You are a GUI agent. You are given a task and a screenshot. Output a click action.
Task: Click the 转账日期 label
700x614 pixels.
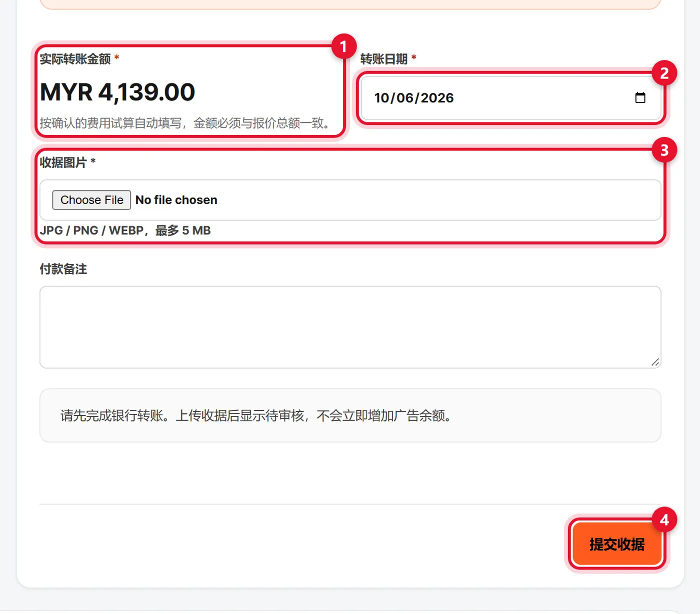(384, 59)
